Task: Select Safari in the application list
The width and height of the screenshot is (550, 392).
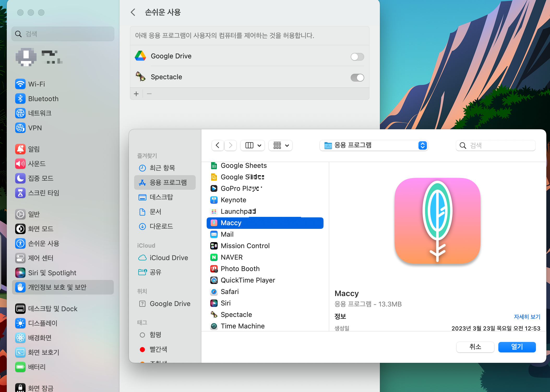Action: (230, 292)
